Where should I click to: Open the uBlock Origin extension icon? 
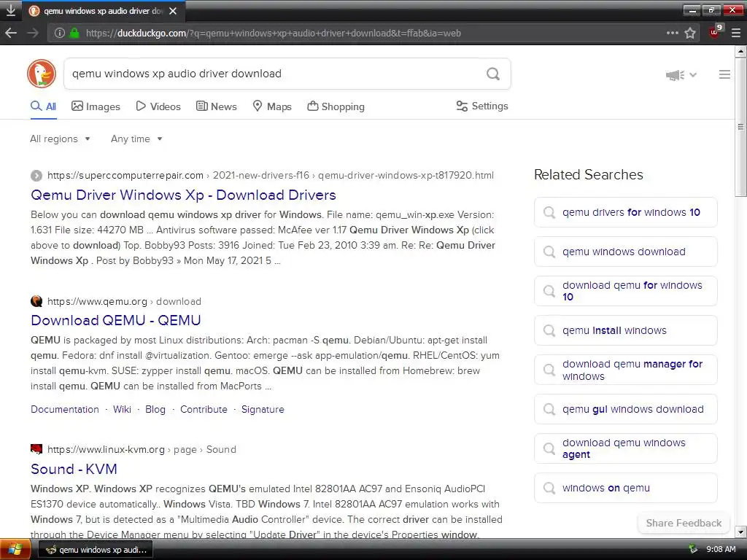coord(715,32)
